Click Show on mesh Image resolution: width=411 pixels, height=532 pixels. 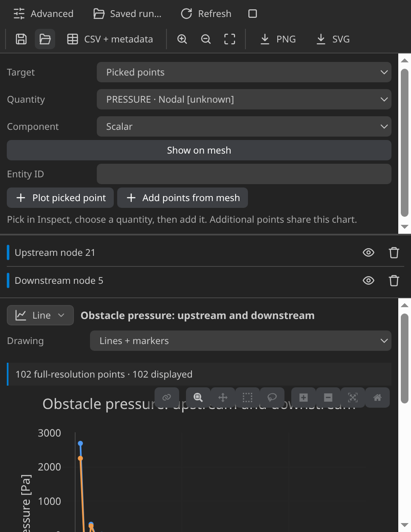(x=199, y=150)
